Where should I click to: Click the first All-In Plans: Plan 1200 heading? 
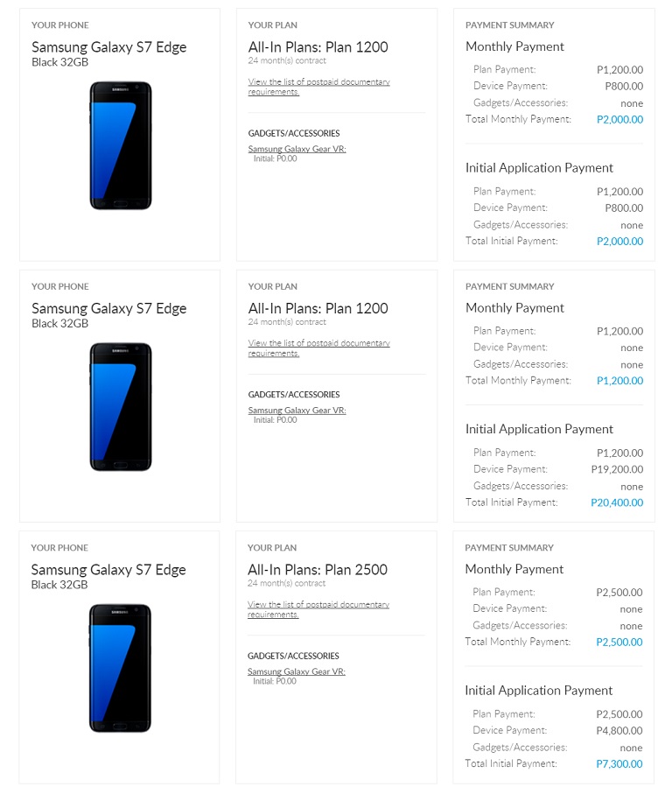(318, 47)
